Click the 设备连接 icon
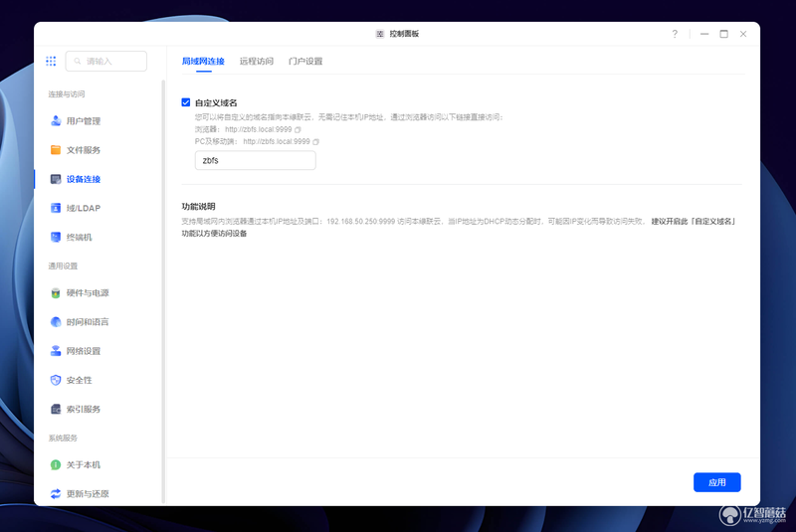This screenshot has width=796, height=532. pos(56,179)
